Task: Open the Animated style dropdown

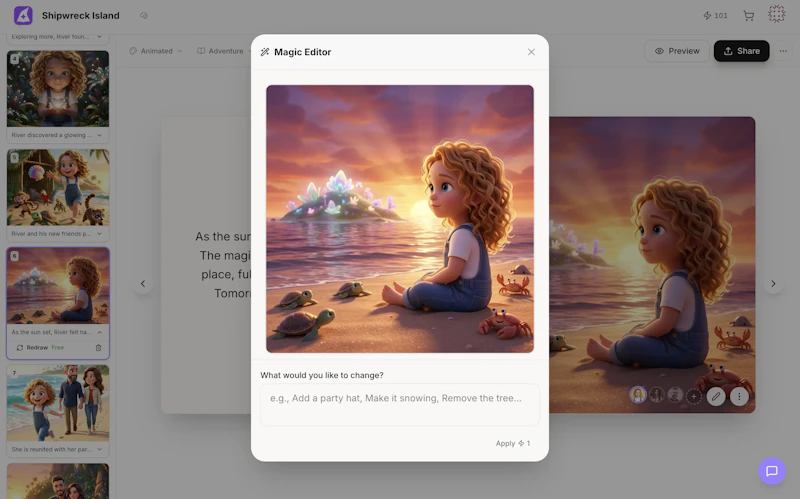Action: [x=156, y=51]
